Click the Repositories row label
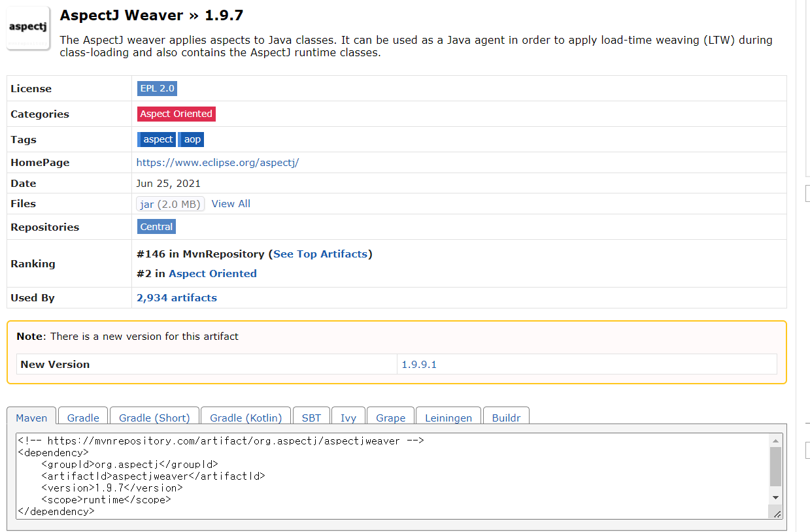The image size is (810, 532). (44, 227)
